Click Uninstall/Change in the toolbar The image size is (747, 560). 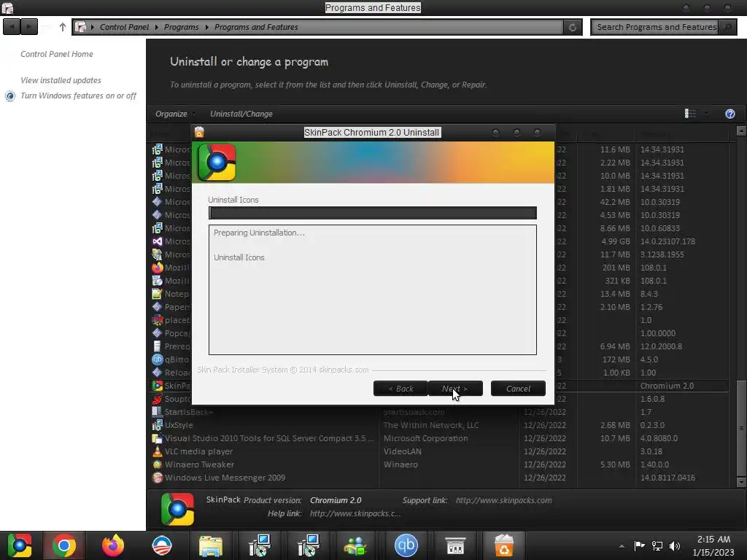coord(241,114)
